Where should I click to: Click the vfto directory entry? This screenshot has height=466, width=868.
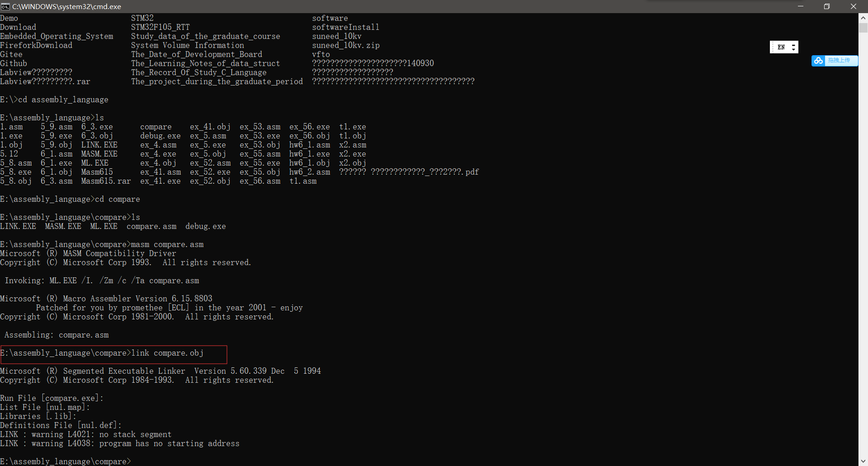321,54
